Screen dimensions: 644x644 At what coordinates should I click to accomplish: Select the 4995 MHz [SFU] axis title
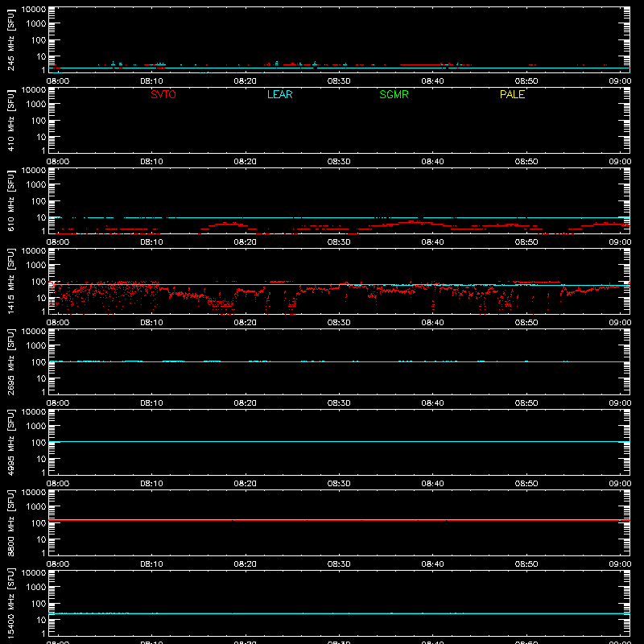(10, 442)
